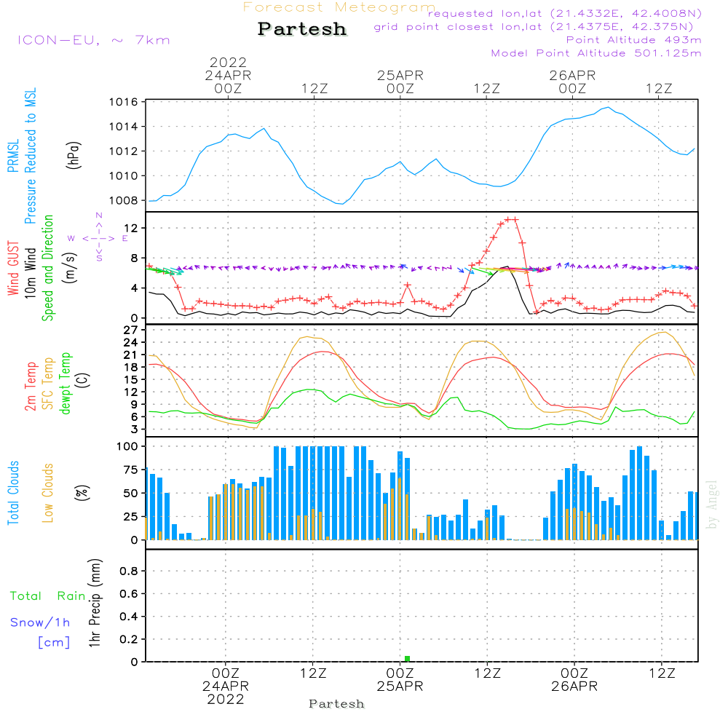Click the 'Wind GUST' red axis label
Image resolution: width=728 pixels, height=728 pixels.
13,268
